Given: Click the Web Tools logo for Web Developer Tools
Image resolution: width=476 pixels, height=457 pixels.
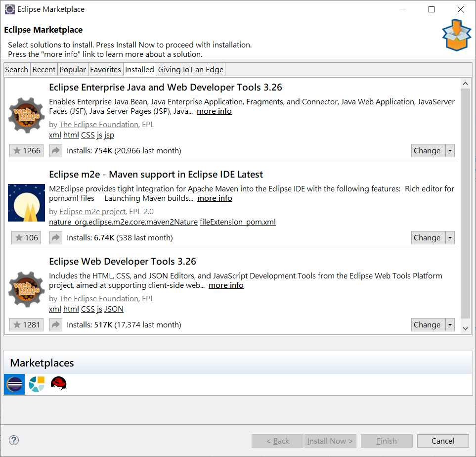Looking at the screenshot, I should click(x=26, y=289).
